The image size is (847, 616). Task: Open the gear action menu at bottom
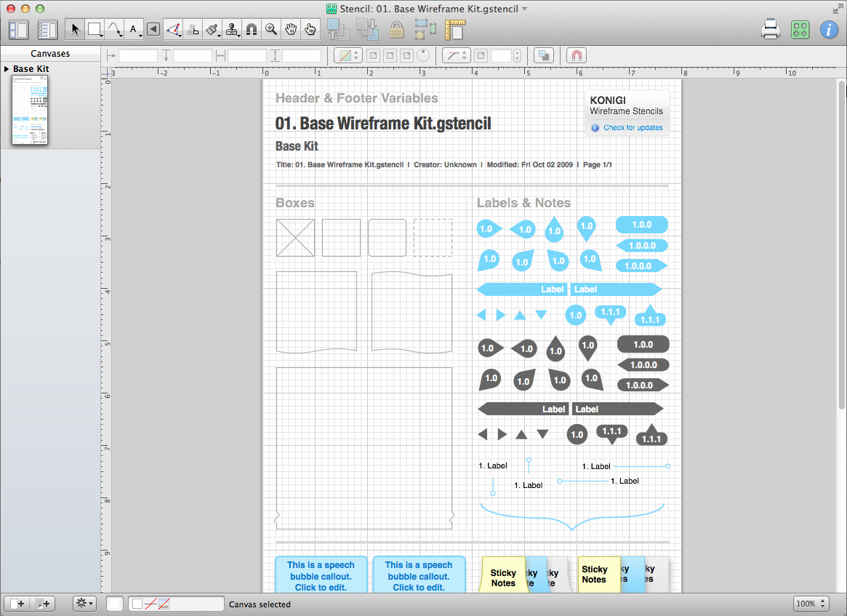[84, 604]
